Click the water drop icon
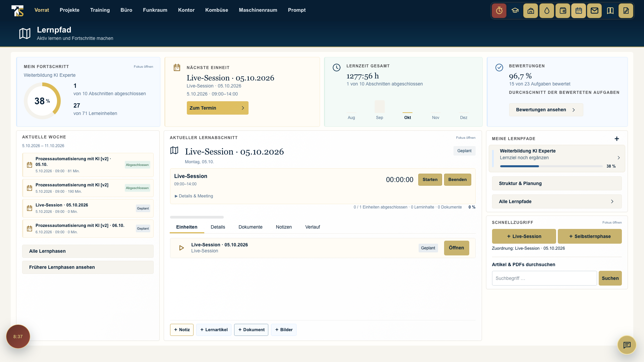644x362 pixels. click(547, 11)
